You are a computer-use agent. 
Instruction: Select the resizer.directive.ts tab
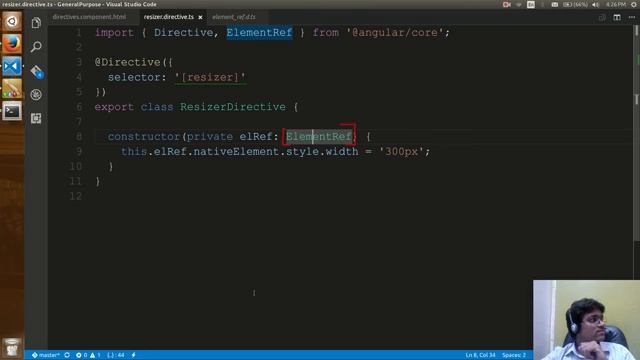(169, 17)
